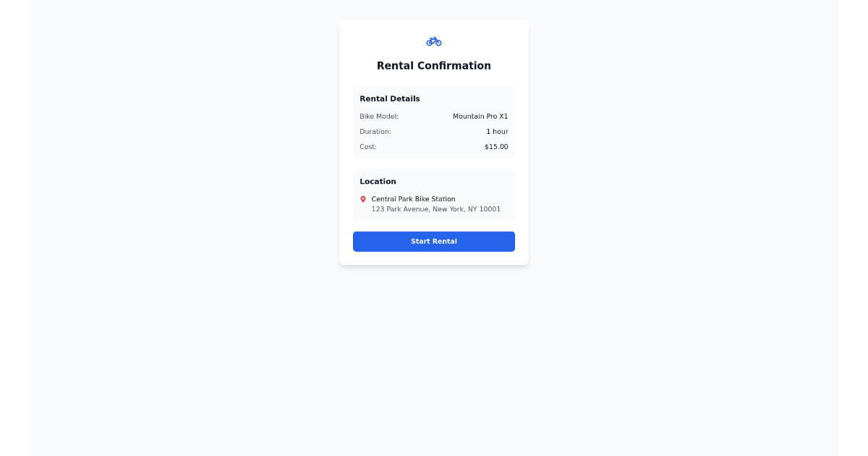The height and width of the screenshot is (456, 868).
Task: Click the $15.00 cost value
Action: click(496, 146)
